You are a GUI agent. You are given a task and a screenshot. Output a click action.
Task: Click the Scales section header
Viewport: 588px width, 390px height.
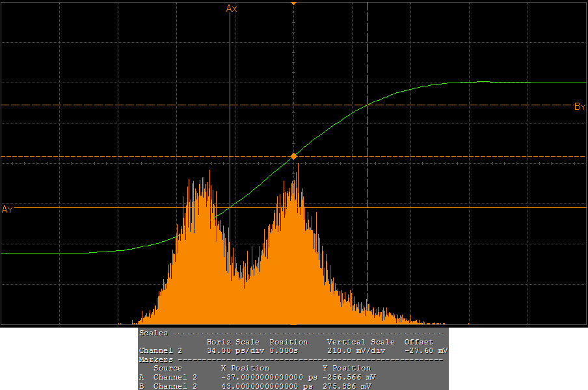(x=154, y=333)
